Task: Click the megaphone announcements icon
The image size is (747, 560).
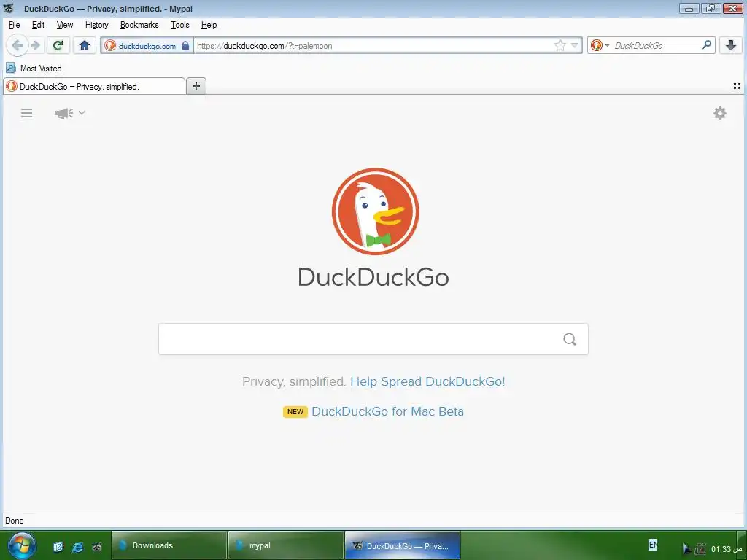Action: click(63, 113)
